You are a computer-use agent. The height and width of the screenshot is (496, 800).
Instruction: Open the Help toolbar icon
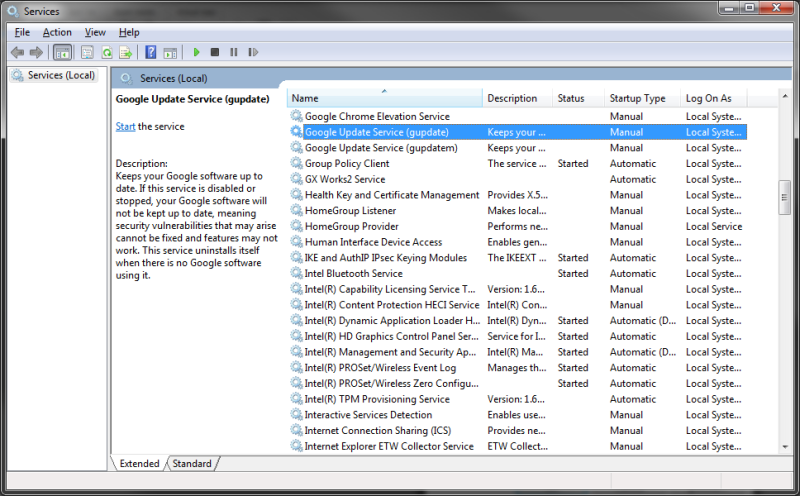coord(151,52)
